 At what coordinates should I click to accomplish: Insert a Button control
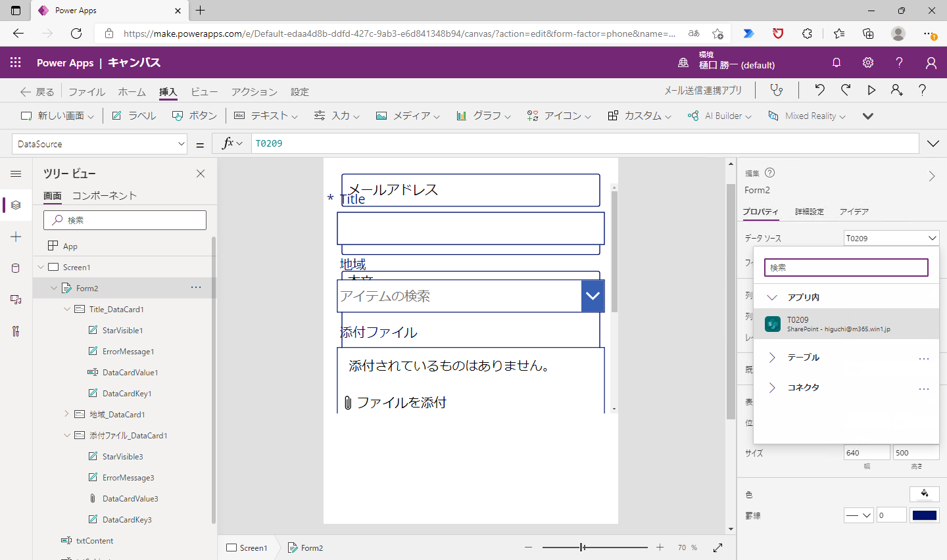(x=195, y=116)
